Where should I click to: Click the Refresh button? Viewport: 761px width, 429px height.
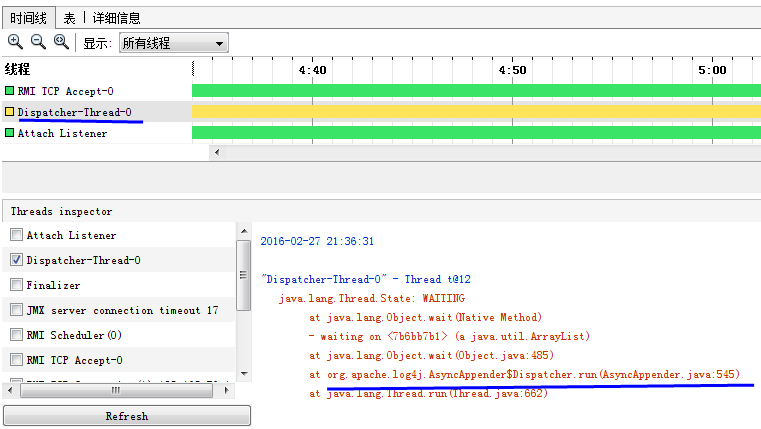point(127,416)
